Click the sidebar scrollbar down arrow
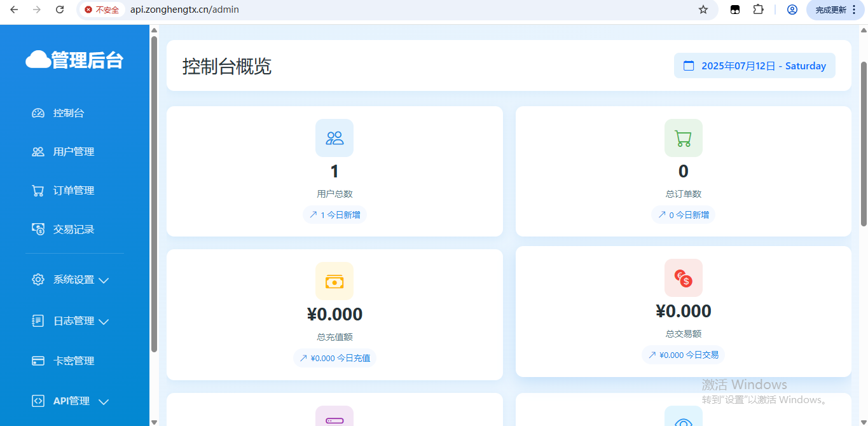 tap(154, 422)
